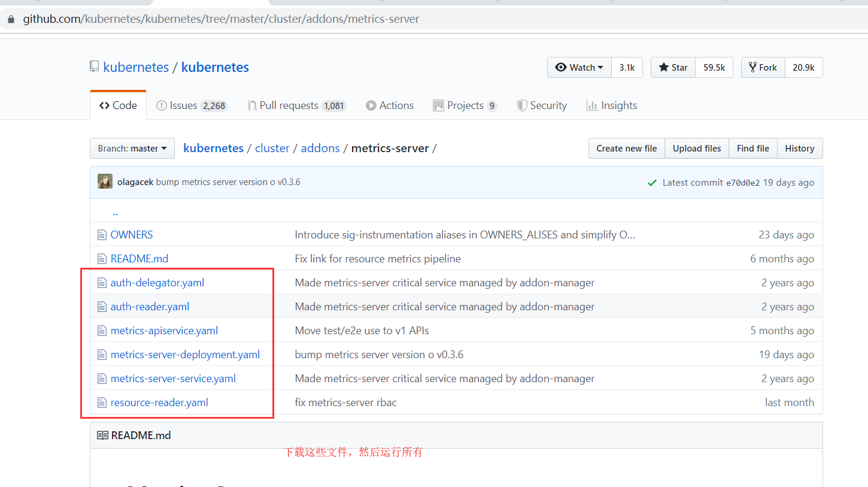Open README.md file in file list
This screenshot has height=487, width=868.
click(139, 259)
